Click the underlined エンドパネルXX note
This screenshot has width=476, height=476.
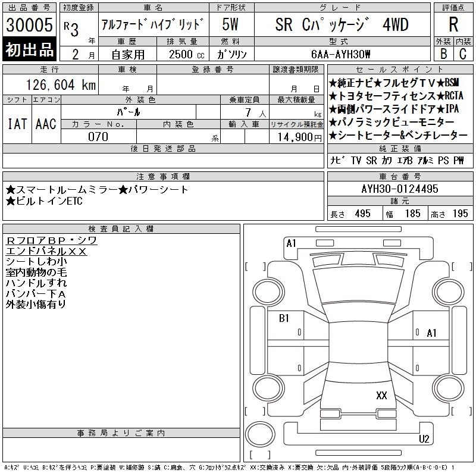coord(46,251)
